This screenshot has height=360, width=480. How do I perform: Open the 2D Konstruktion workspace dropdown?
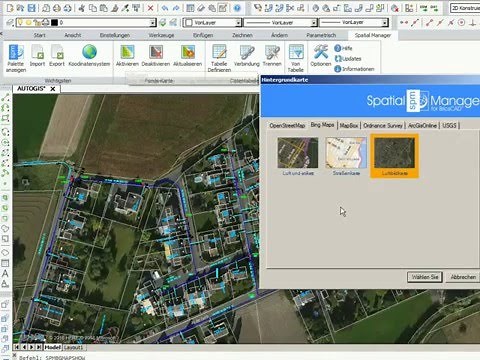[465, 8]
